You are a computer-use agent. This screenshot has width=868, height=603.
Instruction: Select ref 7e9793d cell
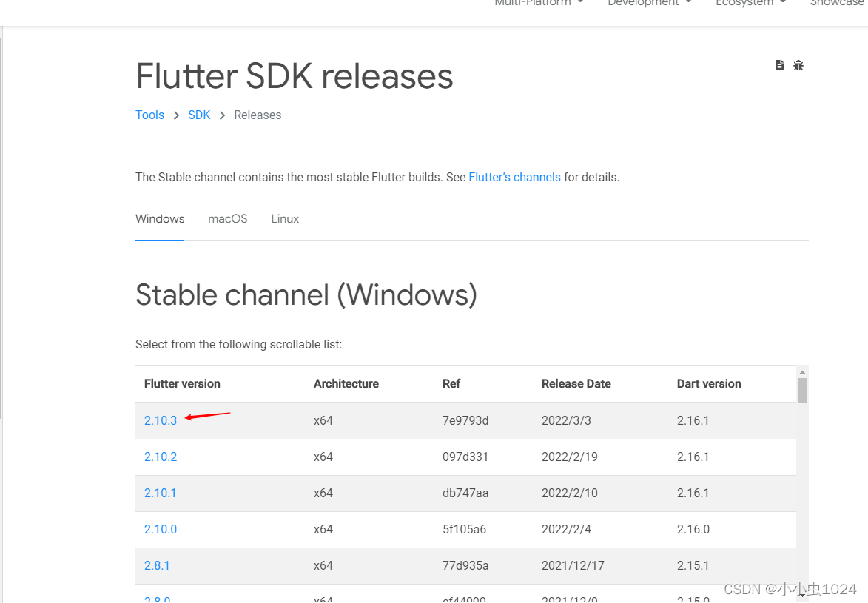point(465,421)
